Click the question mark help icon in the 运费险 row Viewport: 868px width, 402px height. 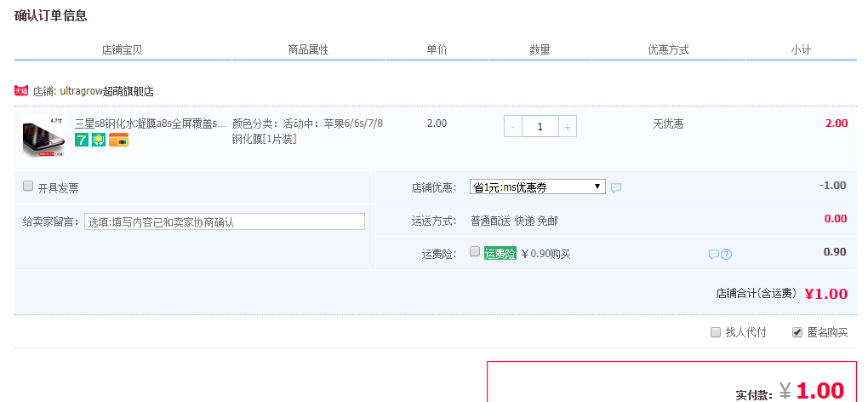click(726, 254)
